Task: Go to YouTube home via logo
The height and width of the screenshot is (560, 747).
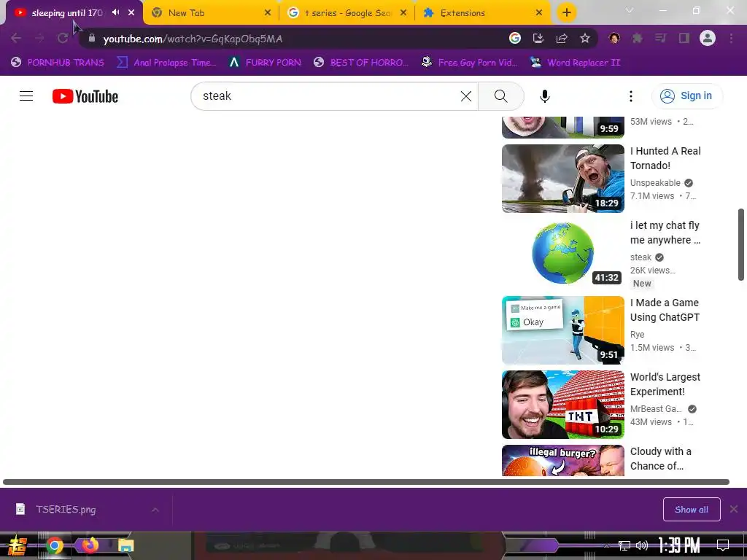Action: (85, 96)
